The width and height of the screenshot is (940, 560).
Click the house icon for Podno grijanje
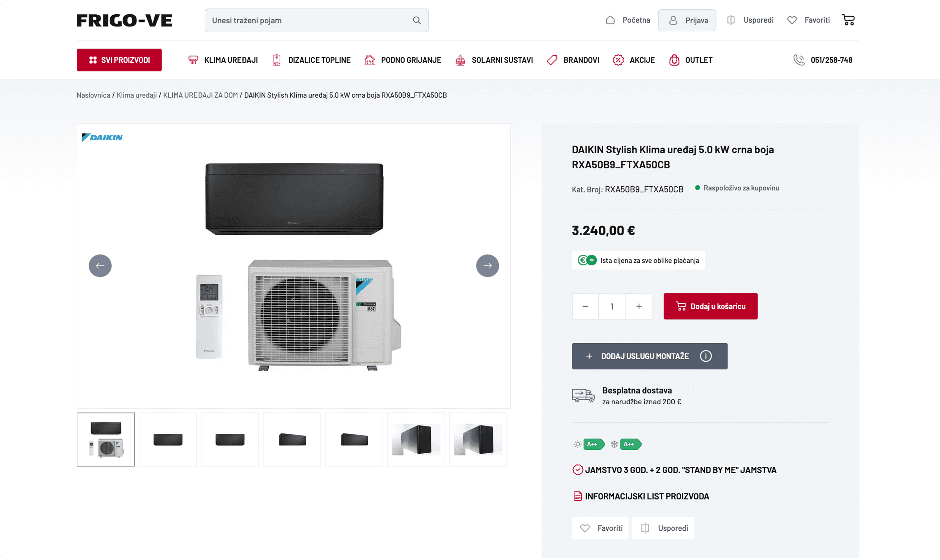pyautogui.click(x=369, y=60)
